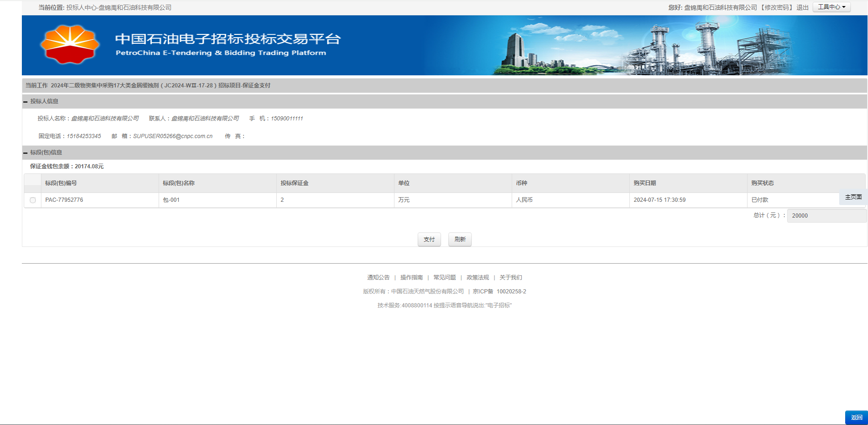Click the mobile number 15090011111
Viewport: 868px width, 425px height.
point(287,119)
